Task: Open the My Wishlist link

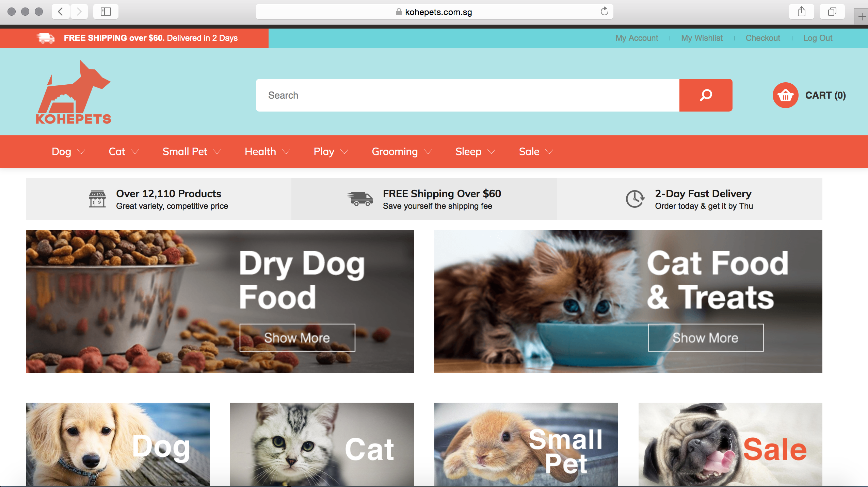Action: point(702,38)
